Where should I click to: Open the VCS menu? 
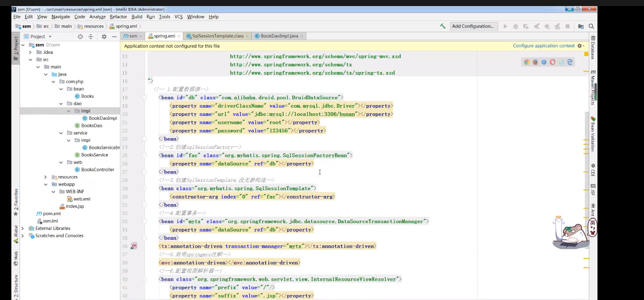[179, 17]
